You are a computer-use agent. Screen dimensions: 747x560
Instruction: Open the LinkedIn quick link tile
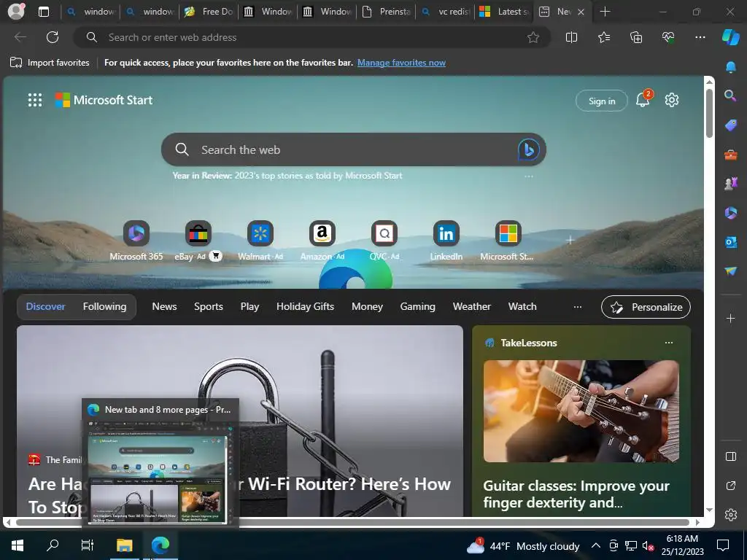(x=446, y=241)
